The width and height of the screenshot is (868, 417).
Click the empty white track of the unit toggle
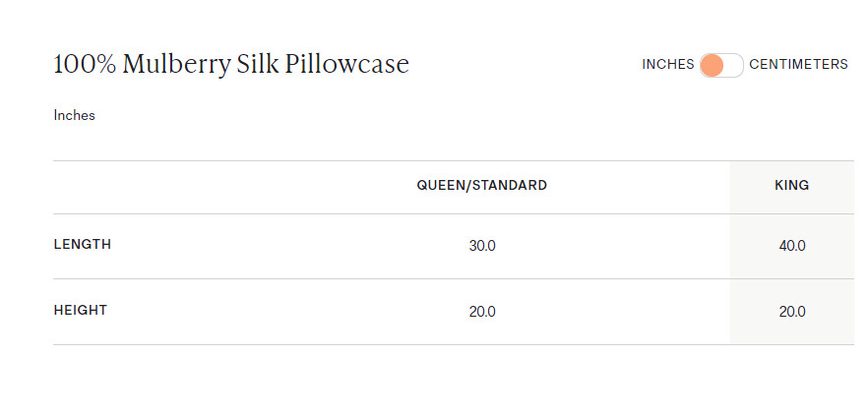coord(733,65)
